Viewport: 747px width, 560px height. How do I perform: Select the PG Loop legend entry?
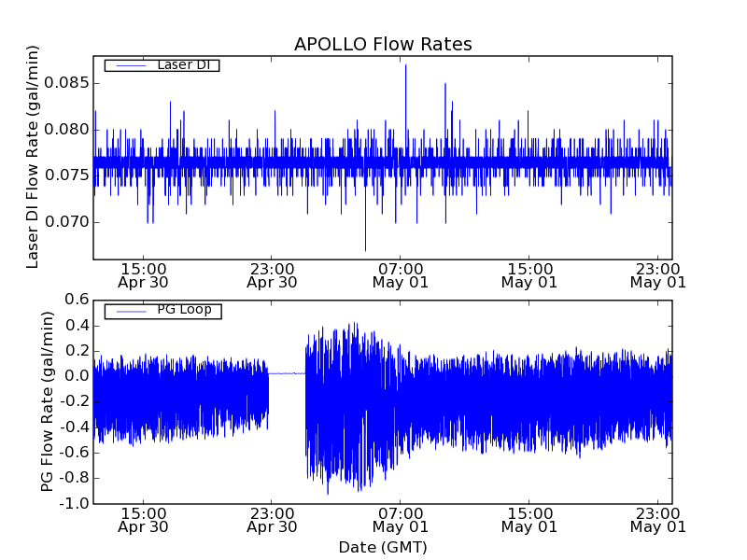(x=184, y=310)
